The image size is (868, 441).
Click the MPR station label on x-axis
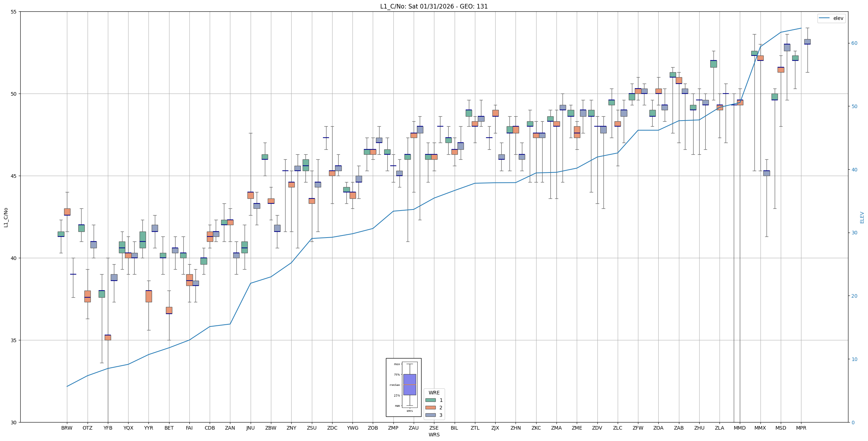click(x=801, y=428)
